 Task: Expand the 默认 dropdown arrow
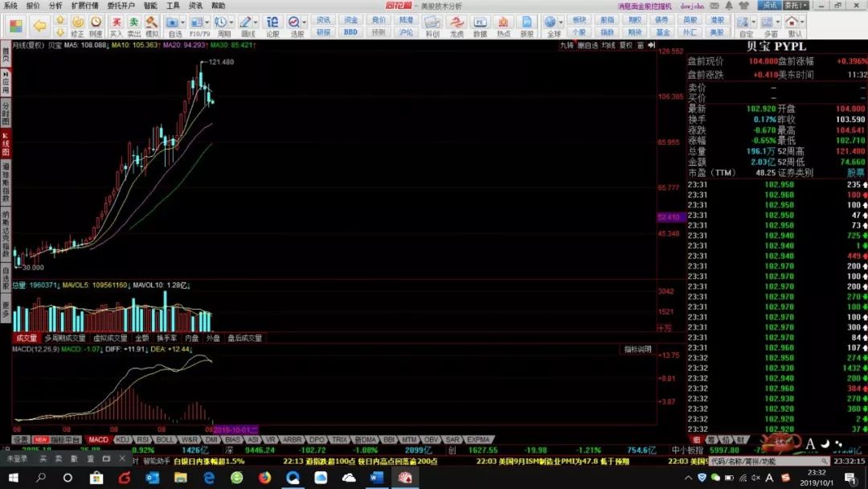tap(802, 23)
